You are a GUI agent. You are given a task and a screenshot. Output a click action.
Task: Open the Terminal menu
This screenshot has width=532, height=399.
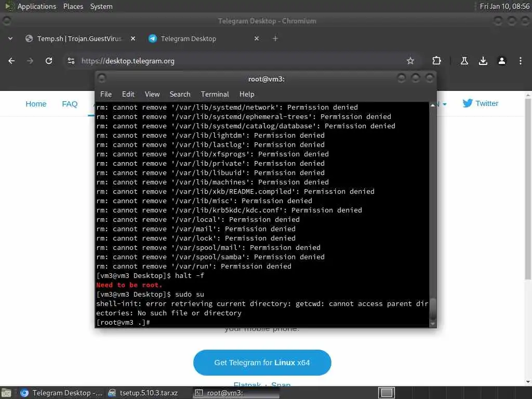click(215, 95)
